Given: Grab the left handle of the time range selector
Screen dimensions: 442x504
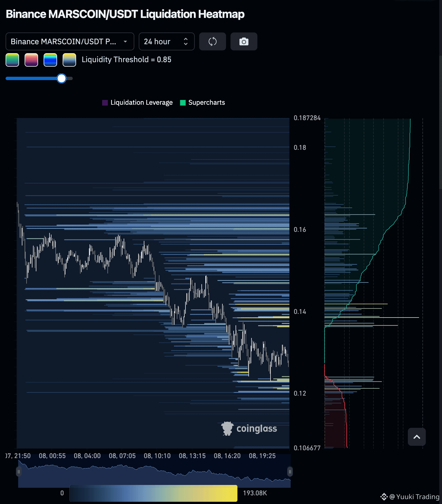Looking at the screenshot, I should [19, 472].
